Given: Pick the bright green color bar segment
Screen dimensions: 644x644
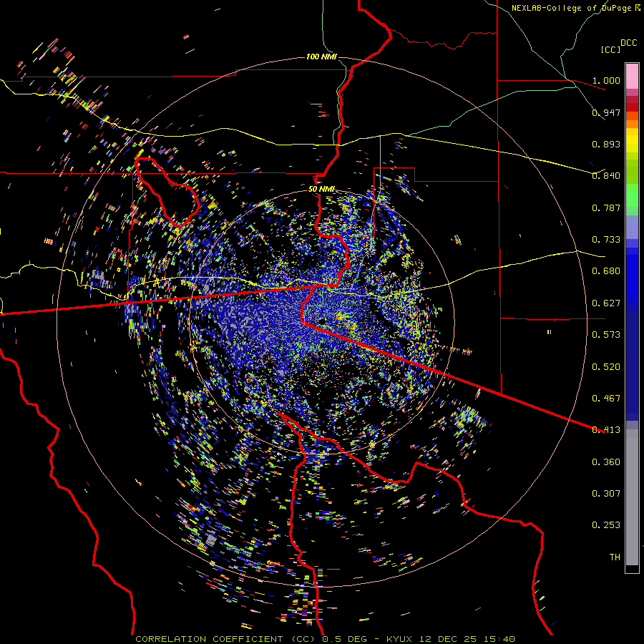Looking at the screenshot, I should 632,195.
